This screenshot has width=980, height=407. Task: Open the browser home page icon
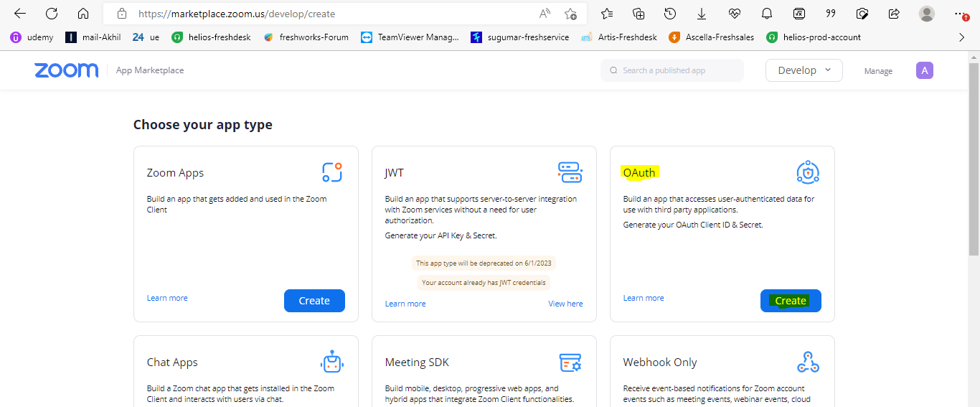(83, 14)
